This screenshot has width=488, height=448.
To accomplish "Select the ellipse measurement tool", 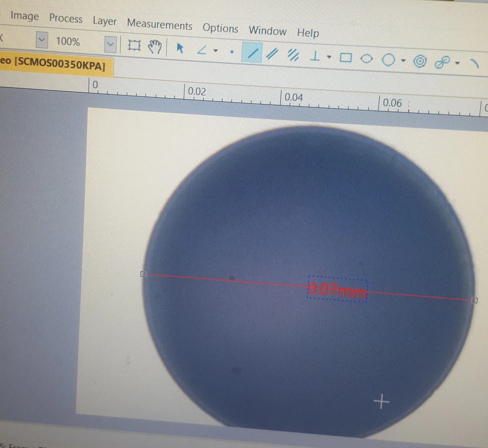I will (366, 59).
